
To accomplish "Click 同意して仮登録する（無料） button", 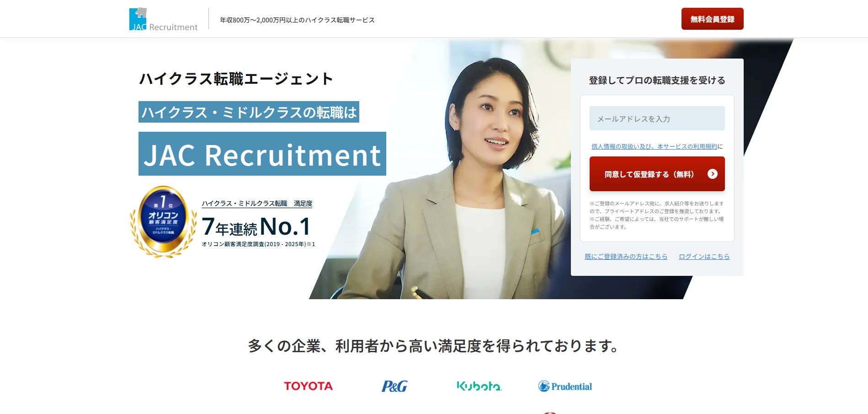I will (x=657, y=174).
